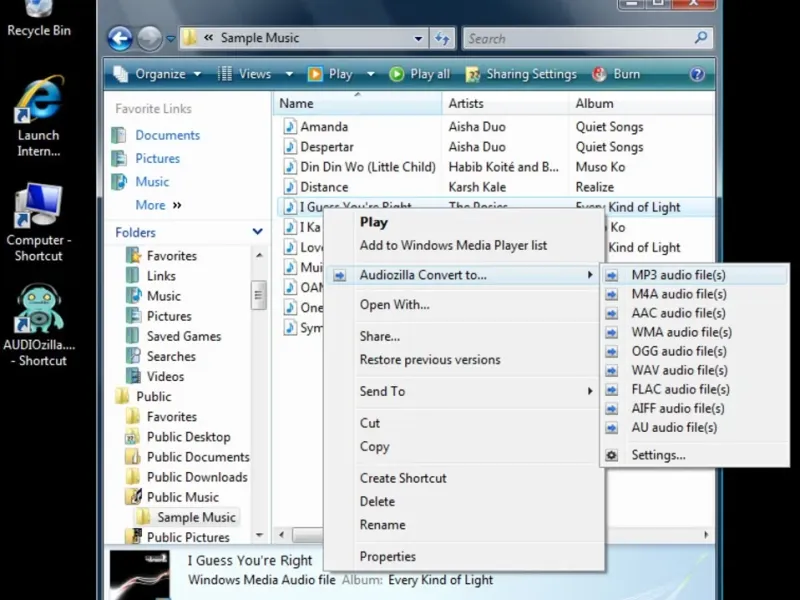Click the Back navigation arrow button

[120, 38]
